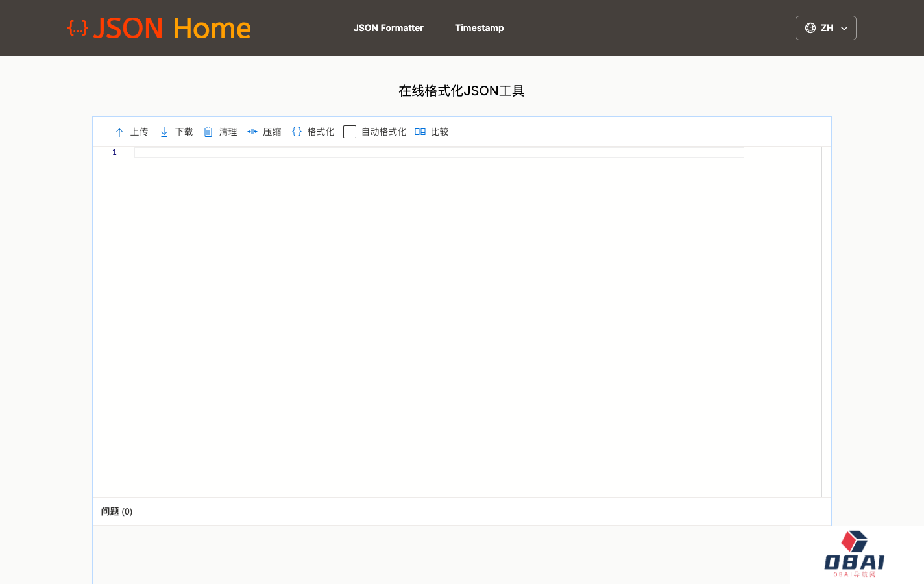Click the 压缩 compress button label
This screenshot has height=584, width=924.
(273, 132)
